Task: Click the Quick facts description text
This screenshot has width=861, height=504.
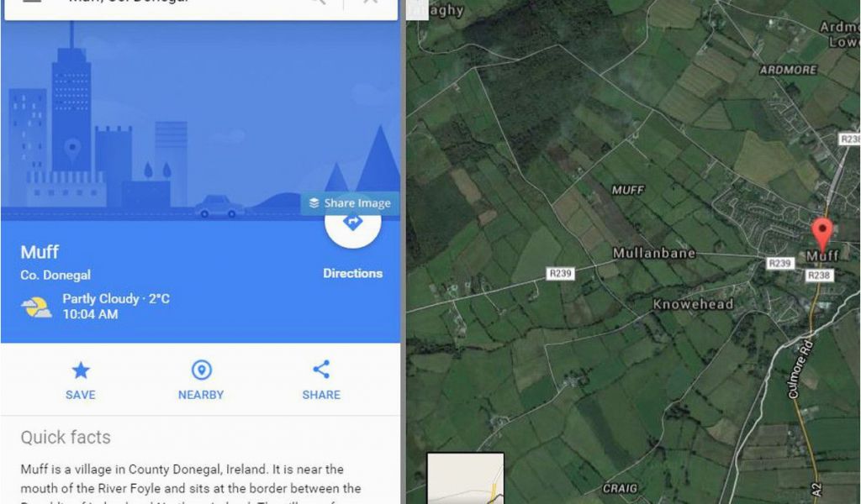Action: (x=191, y=484)
